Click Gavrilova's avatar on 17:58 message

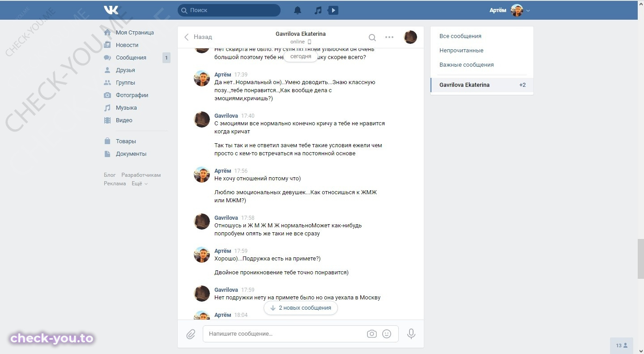click(202, 222)
